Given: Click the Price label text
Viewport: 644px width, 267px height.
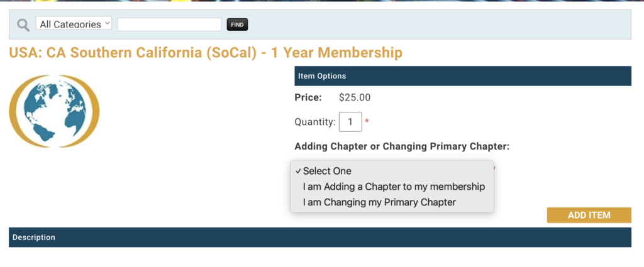Looking at the screenshot, I should [308, 97].
